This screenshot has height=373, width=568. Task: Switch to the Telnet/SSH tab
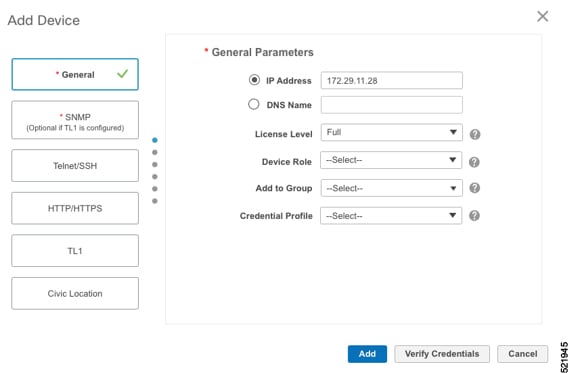coord(75,165)
